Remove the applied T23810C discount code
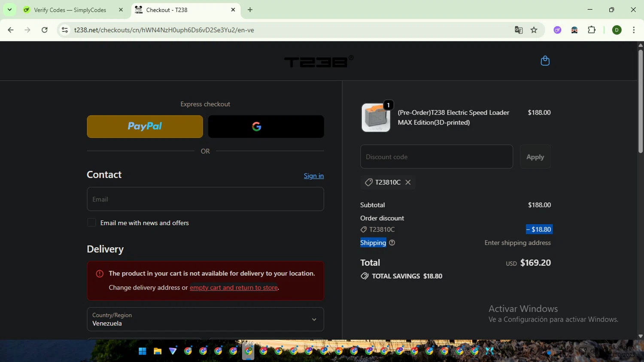 [x=408, y=182]
